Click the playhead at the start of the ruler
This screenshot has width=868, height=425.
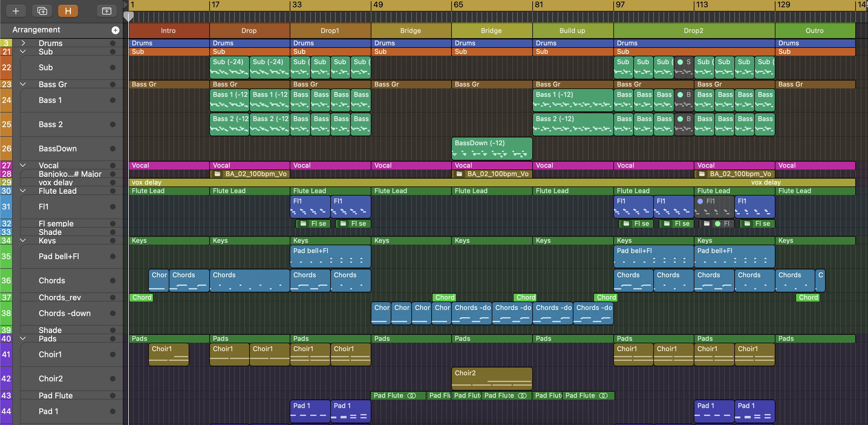[x=128, y=15]
